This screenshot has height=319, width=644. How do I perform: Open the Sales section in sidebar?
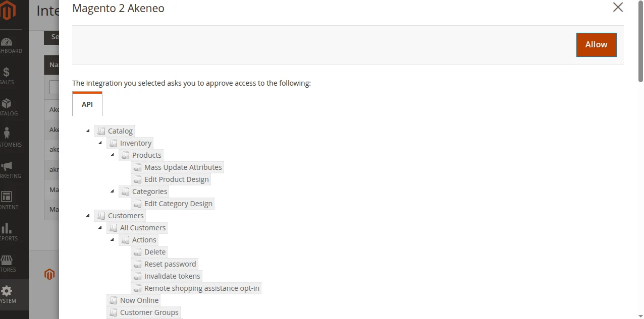coord(9,76)
